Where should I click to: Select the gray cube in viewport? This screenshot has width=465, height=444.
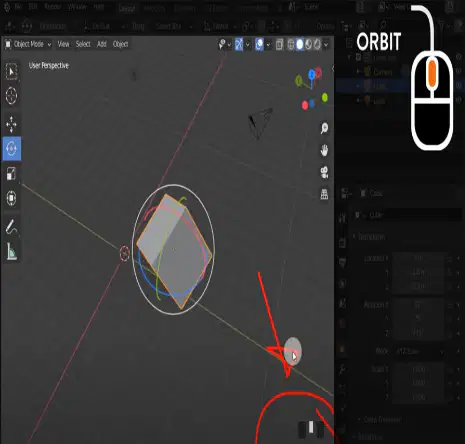coord(174,251)
